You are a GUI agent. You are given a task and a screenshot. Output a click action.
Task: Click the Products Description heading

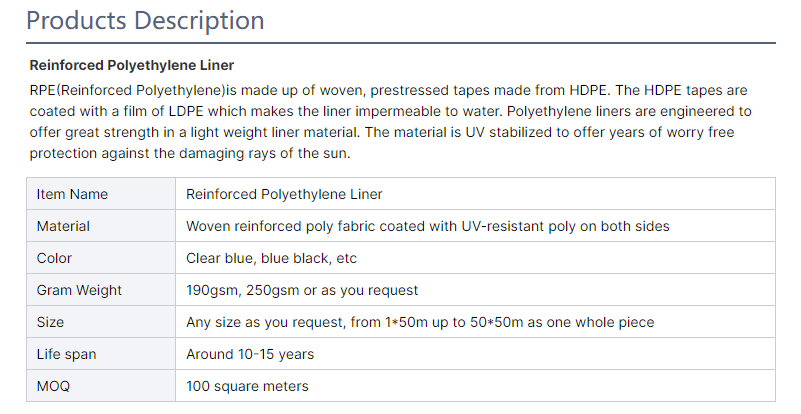point(145,20)
